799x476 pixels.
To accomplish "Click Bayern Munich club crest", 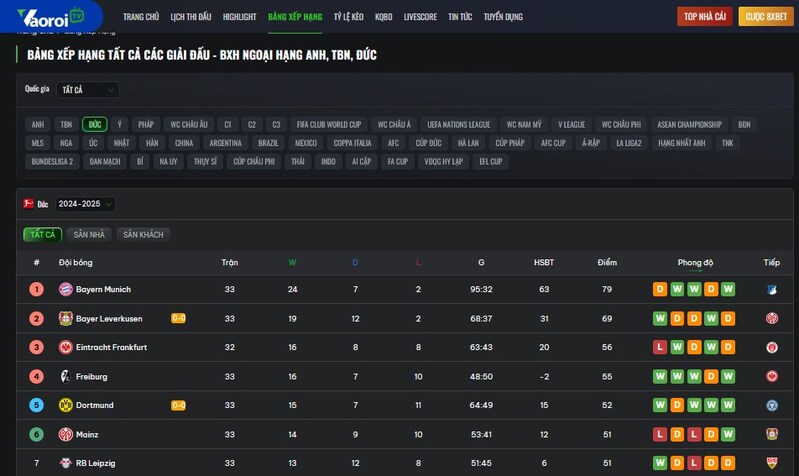I will tap(65, 289).
